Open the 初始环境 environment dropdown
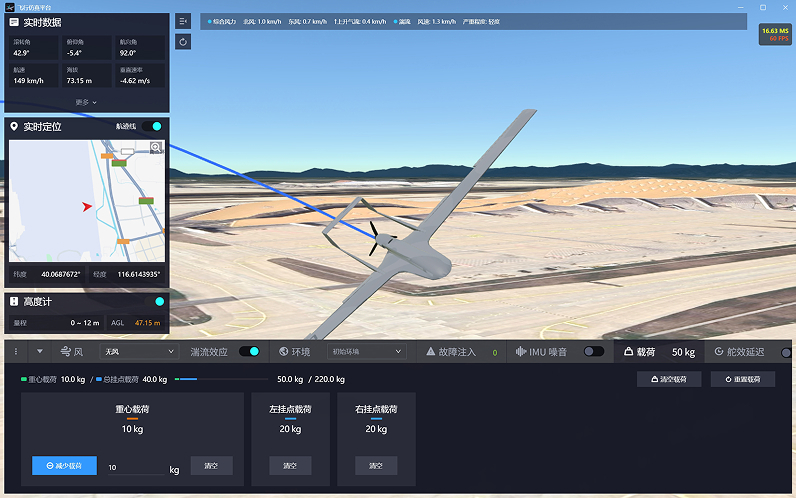 pos(367,351)
